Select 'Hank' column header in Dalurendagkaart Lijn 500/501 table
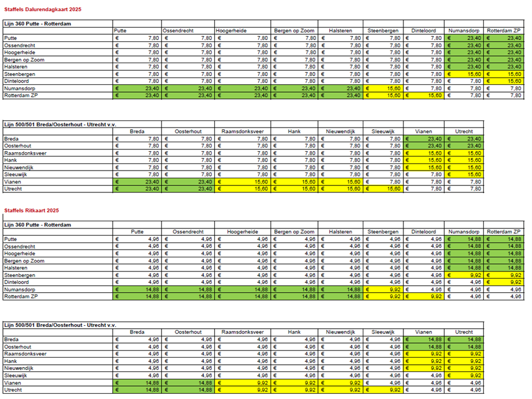532x399 pixels. [295, 132]
